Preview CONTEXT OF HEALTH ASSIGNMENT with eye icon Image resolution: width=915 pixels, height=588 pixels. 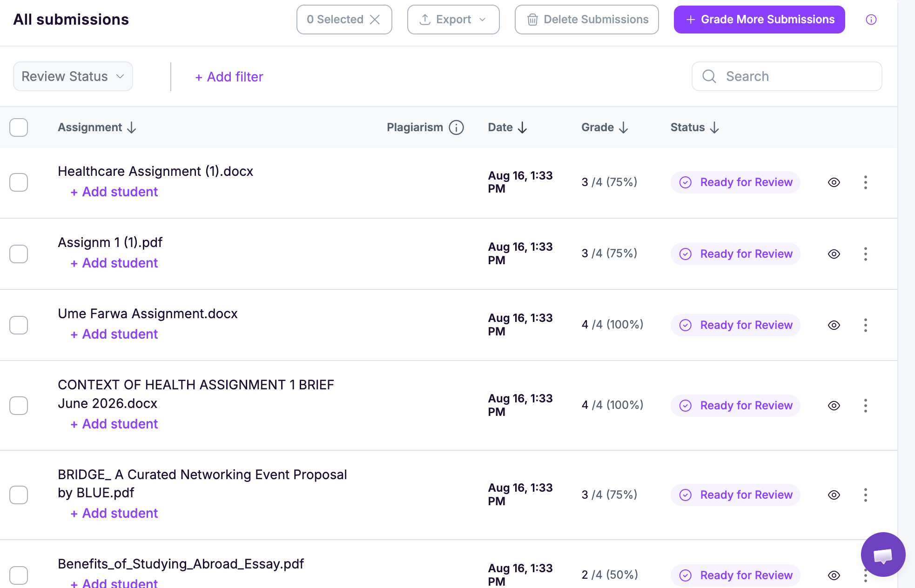coord(834,406)
